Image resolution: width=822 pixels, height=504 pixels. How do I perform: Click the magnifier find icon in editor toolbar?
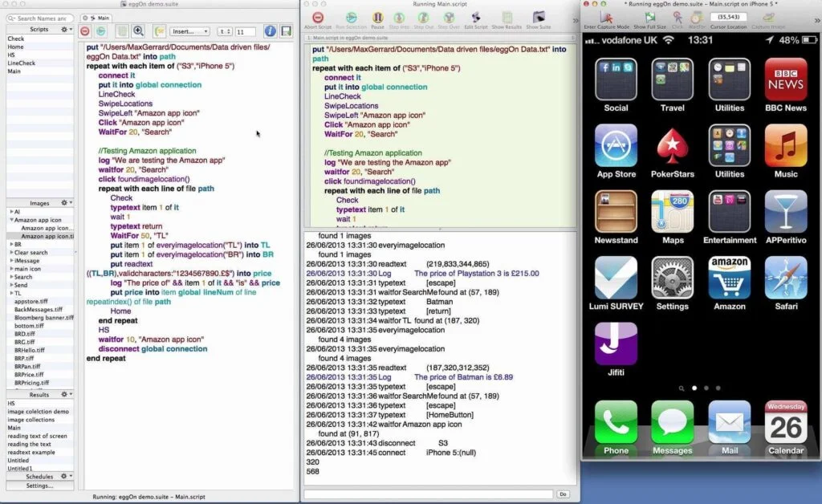click(138, 31)
